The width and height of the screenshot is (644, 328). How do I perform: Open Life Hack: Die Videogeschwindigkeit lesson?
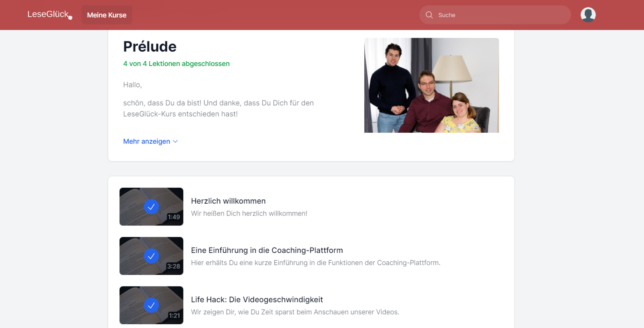[x=257, y=300]
